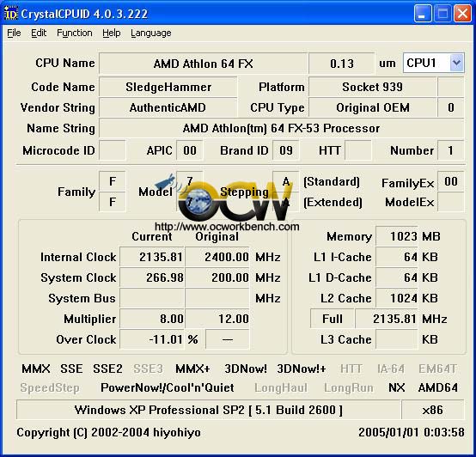Click the CrystalCPUID title bar app icon

pos(11,14)
